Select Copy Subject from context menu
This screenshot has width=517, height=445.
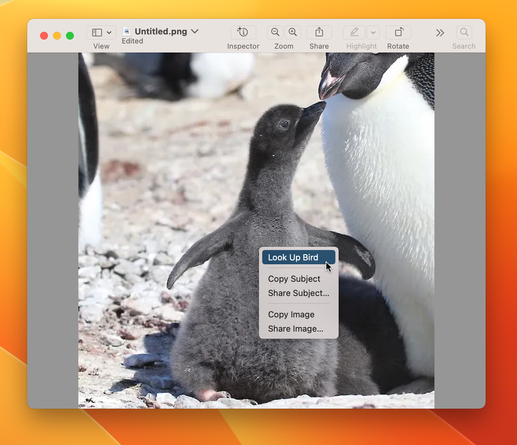click(299, 279)
